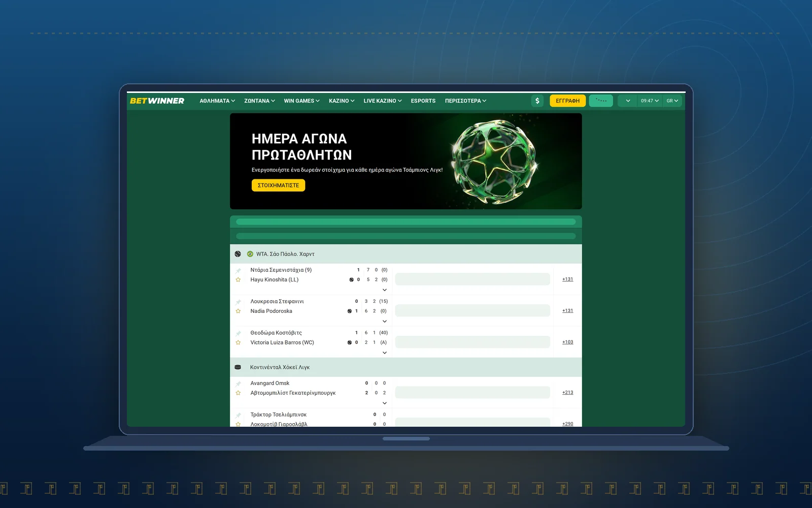Click the Champions League ball banner image
This screenshot has height=508, width=812.
[x=494, y=162]
